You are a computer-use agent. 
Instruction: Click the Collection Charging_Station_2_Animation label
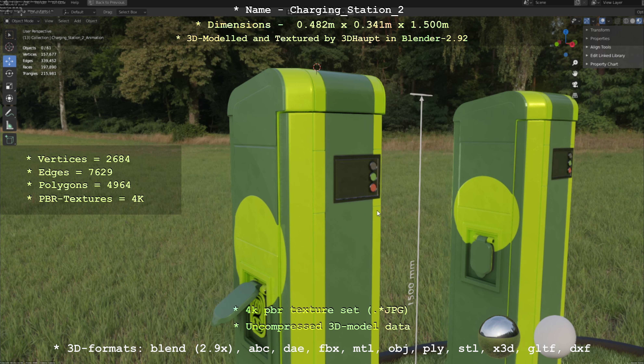pos(63,38)
